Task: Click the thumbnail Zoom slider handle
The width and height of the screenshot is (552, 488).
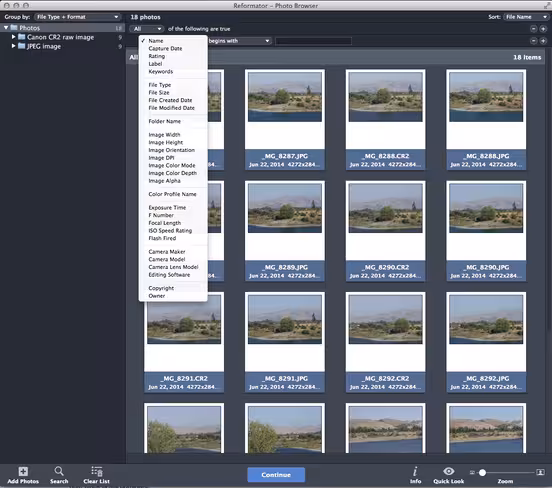Action: point(482,473)
